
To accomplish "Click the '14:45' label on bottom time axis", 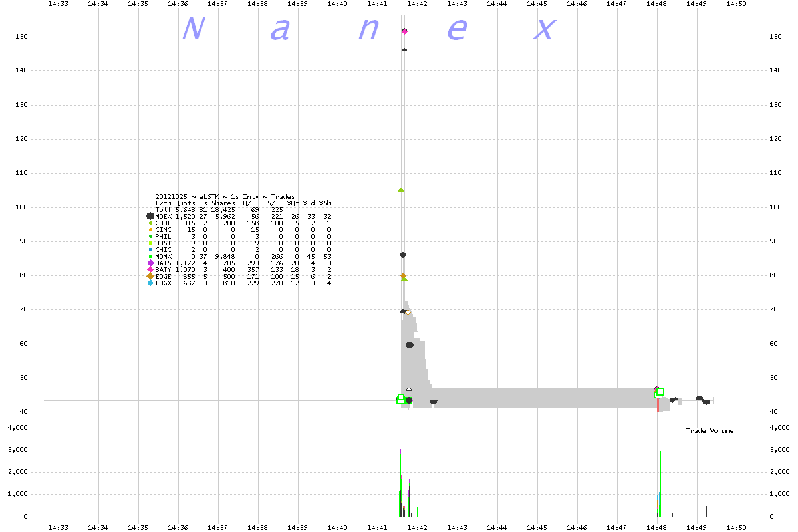I will 537,527.
